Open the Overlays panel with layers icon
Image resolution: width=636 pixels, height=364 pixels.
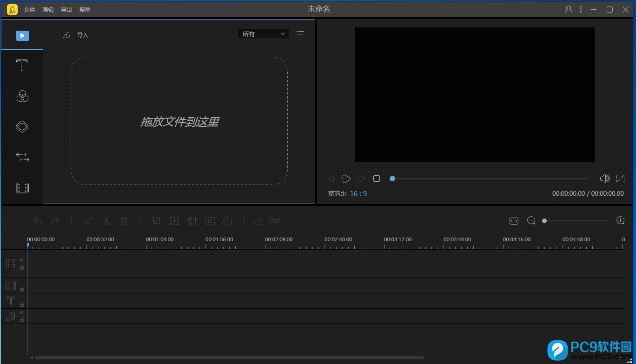coord(22,126)
